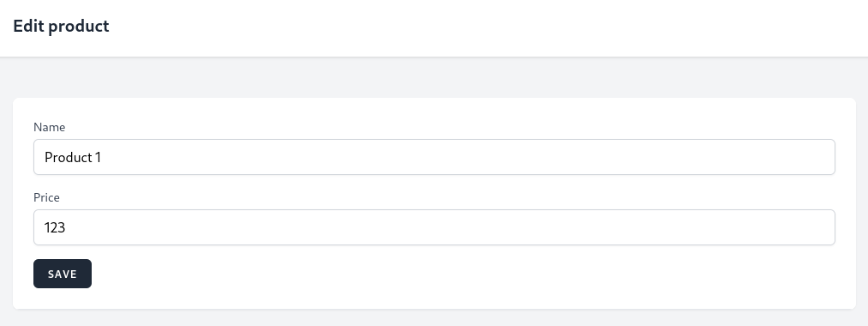This screenshot has width=868, height=326.
Task: Click white card space above the Name label
Action: coord(434,109)
